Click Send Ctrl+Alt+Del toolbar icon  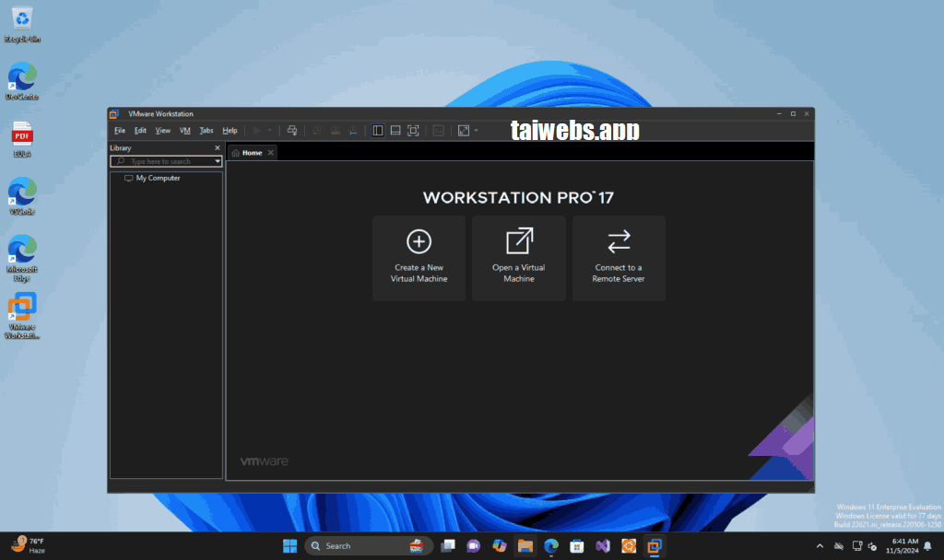click(292, 131)
